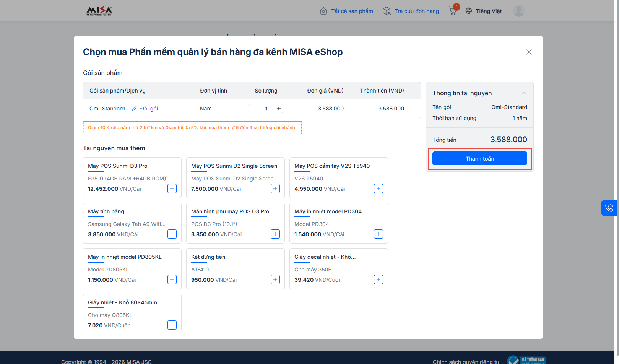Click the Giấy nhiệt - Khổ 80×45mm title
The height and width of the screenshot is (364, 619).
(x=122, y=302)
